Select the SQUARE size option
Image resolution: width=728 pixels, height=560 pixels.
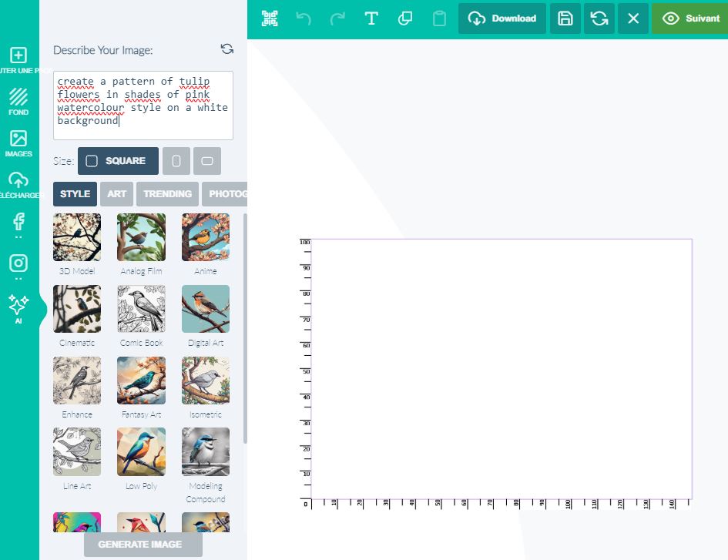pos(118,161)
